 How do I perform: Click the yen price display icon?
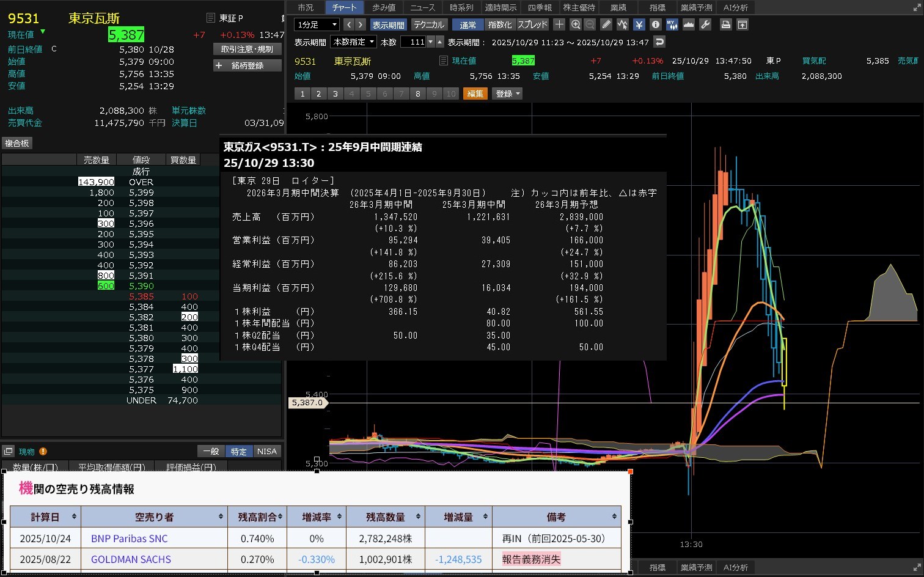[639, 24]
